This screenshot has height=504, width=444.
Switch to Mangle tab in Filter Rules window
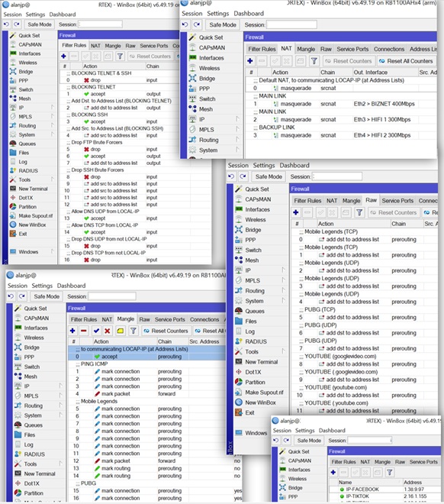coord(113,46)
